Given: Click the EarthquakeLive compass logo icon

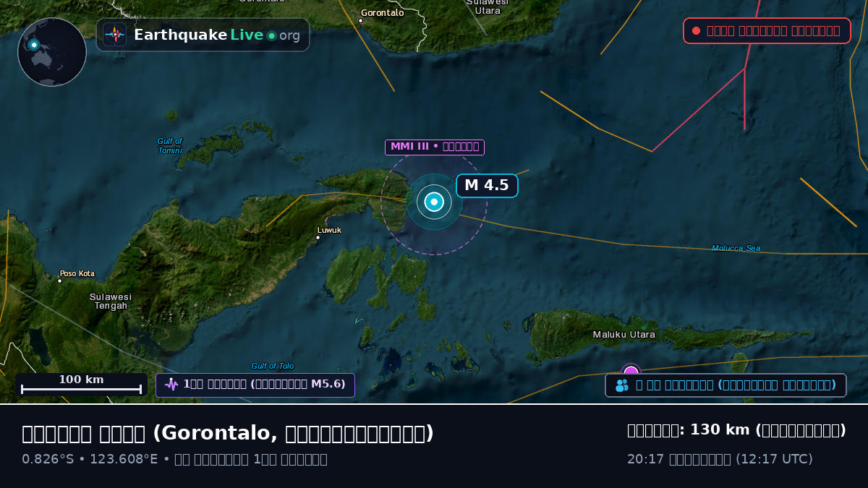Looking at the screenshot, I should click(115, 35).
